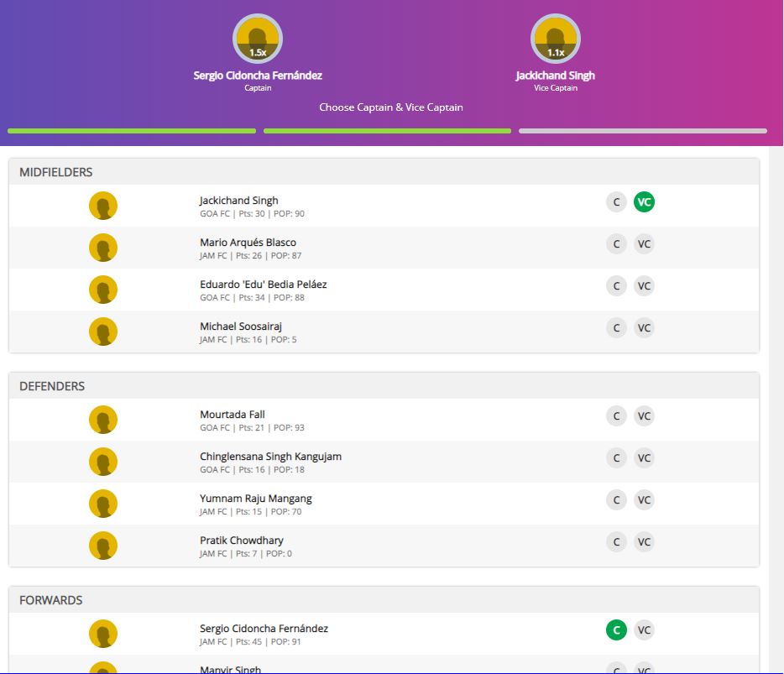
Task: Make Mario Arqués Blasco vice captain
Action: (x=644, y=244)
